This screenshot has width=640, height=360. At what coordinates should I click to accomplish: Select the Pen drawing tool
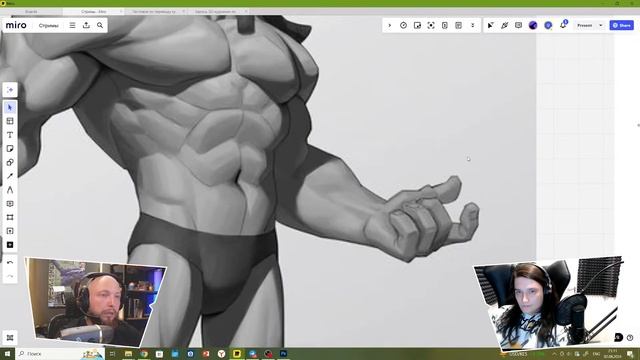[10, 190]
